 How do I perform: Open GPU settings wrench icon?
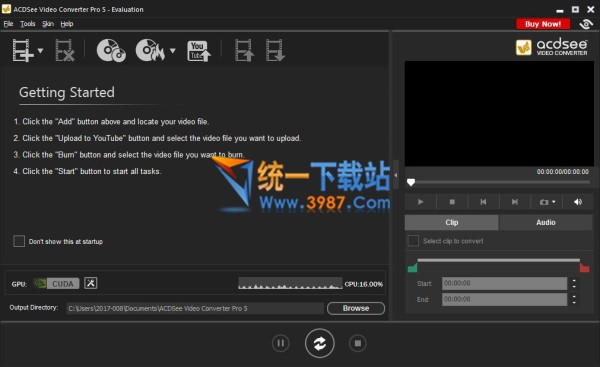91,283
